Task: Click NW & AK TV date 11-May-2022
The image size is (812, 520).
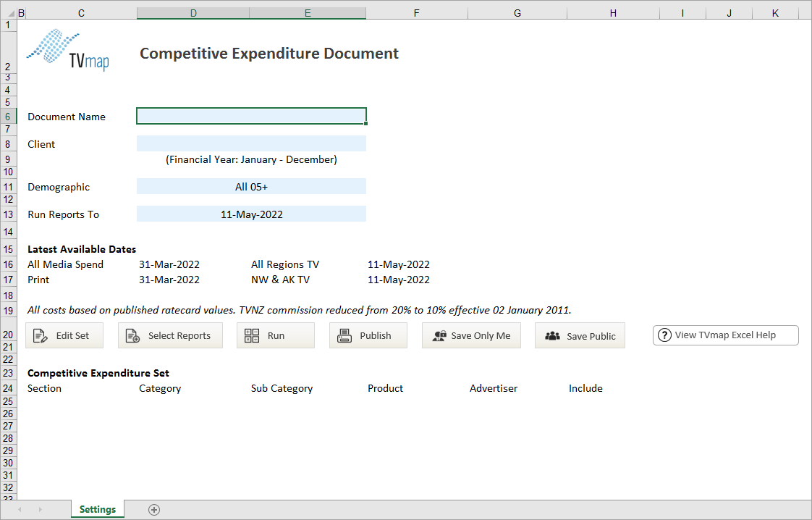Action: pyautogui.click(x=399, y=280)
